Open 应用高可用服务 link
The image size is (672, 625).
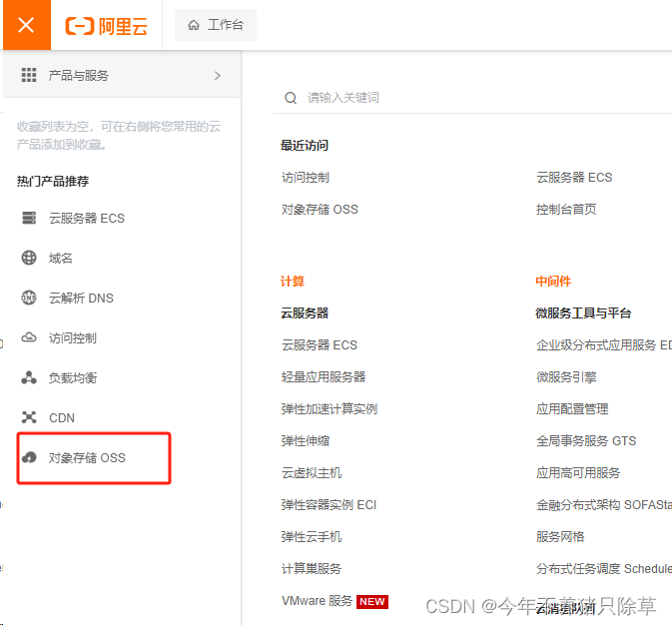coord(578,473)
